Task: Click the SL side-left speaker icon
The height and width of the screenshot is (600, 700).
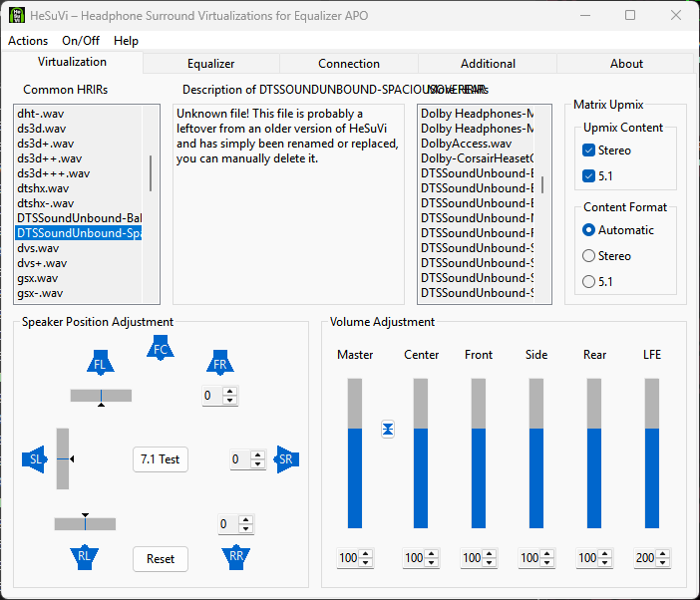Action: click(x=35, y=458)
